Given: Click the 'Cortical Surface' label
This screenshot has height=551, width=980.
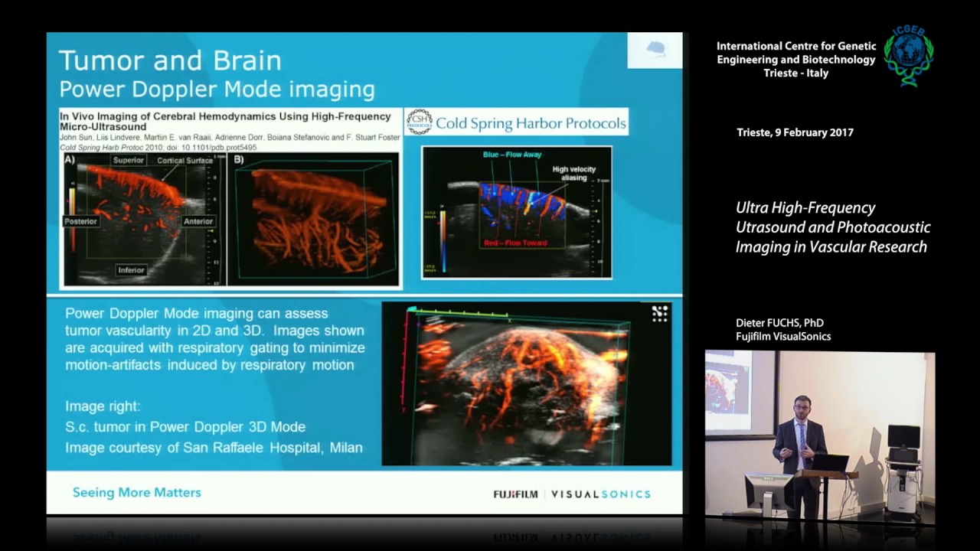Looking at the screenshot, I should [185, 161].
